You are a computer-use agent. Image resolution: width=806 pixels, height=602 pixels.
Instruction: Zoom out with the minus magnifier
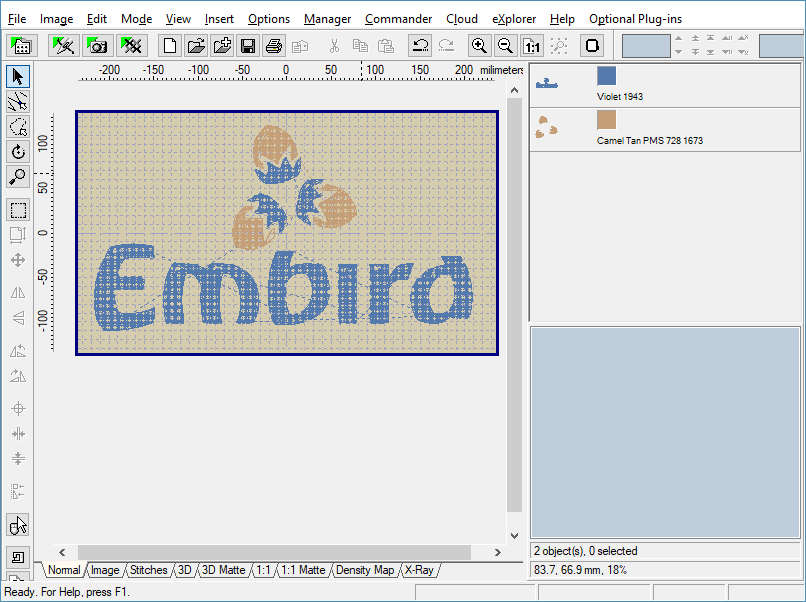coord(505,46)
